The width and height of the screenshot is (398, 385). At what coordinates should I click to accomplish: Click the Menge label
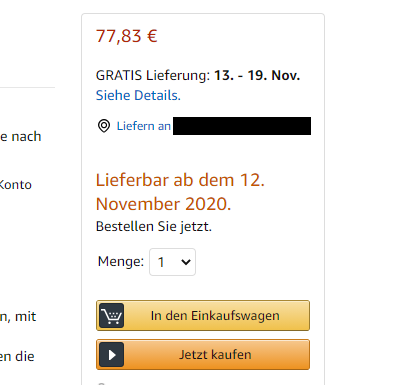(x=121, y=261)
